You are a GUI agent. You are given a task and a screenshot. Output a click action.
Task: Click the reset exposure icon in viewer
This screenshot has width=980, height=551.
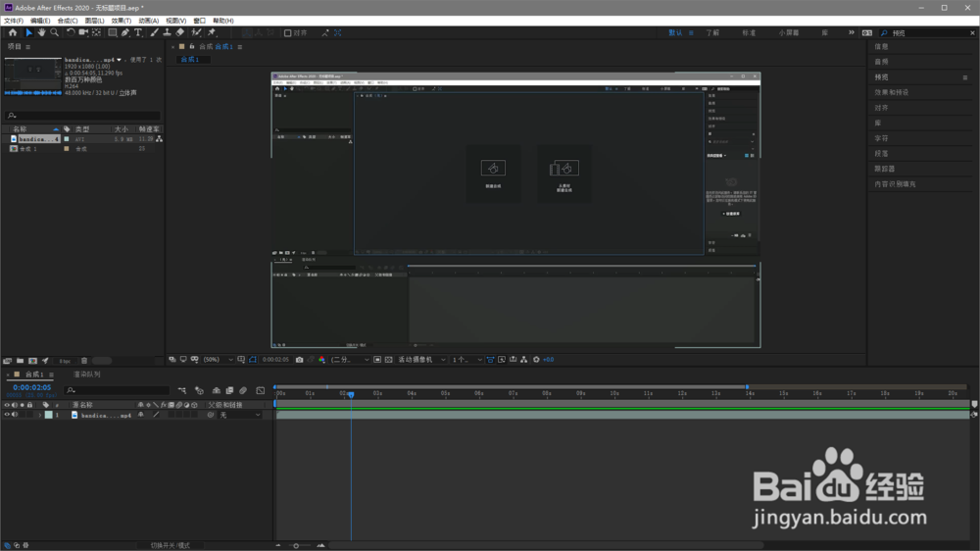[536, 360]
